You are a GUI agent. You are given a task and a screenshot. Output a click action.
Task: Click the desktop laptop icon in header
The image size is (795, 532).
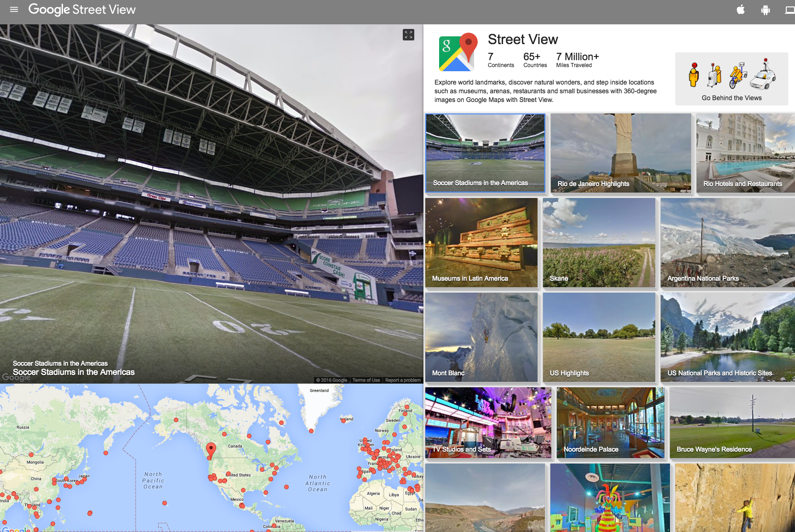tap(790, 10)
